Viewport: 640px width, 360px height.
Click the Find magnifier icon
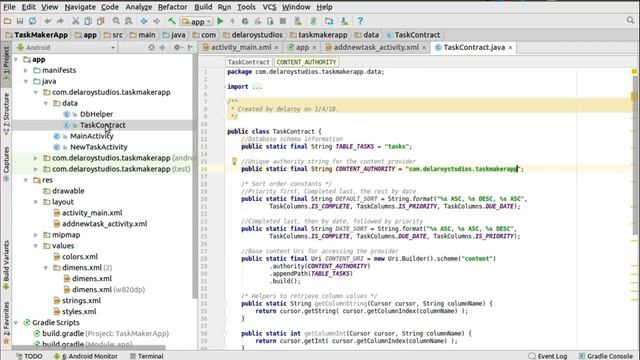click(x=116, y=21)
